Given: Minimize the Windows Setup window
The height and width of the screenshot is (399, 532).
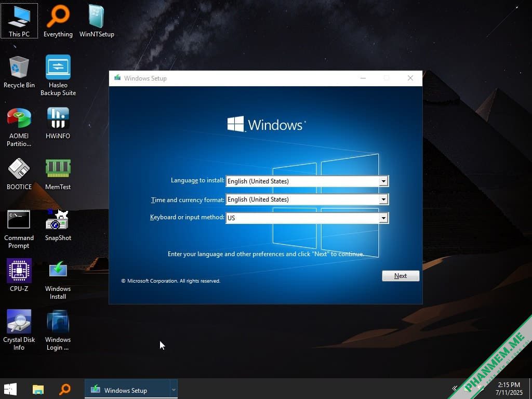Looking at the screenshot, I should (363, 78).
